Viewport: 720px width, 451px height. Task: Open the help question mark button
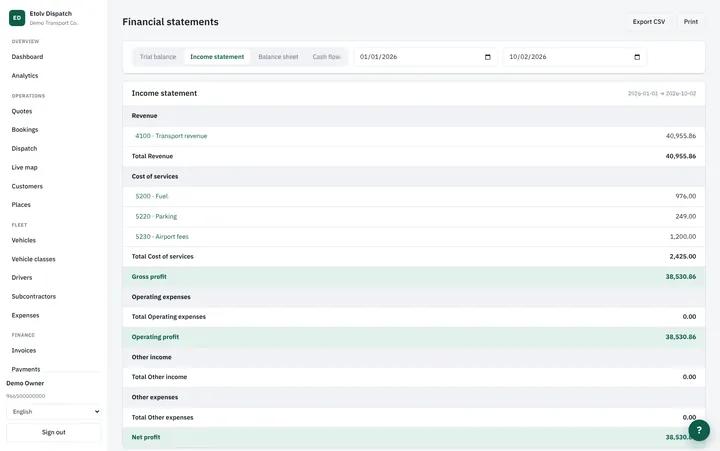pos(699,430)
